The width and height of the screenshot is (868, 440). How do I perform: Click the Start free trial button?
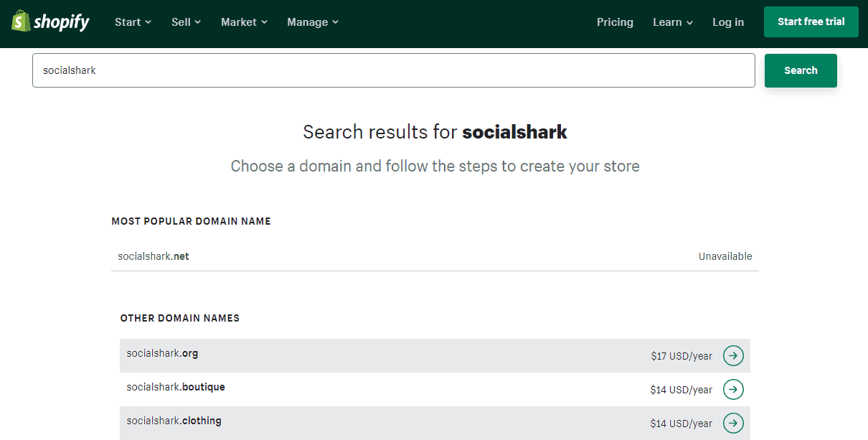(811, 22)
